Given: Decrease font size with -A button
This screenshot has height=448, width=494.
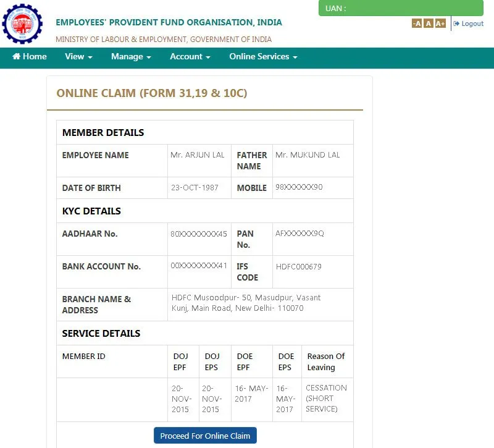Looking at the screenshot, I should tap(416, 23).
